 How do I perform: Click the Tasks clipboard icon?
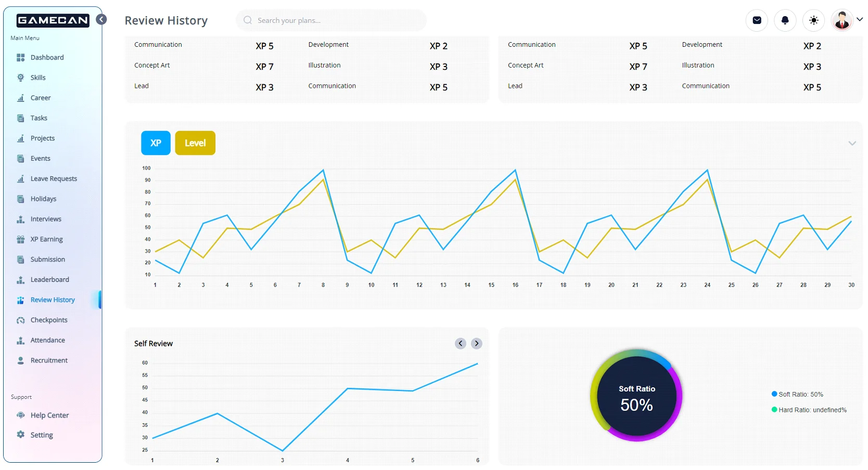click(x=21, y=118)
